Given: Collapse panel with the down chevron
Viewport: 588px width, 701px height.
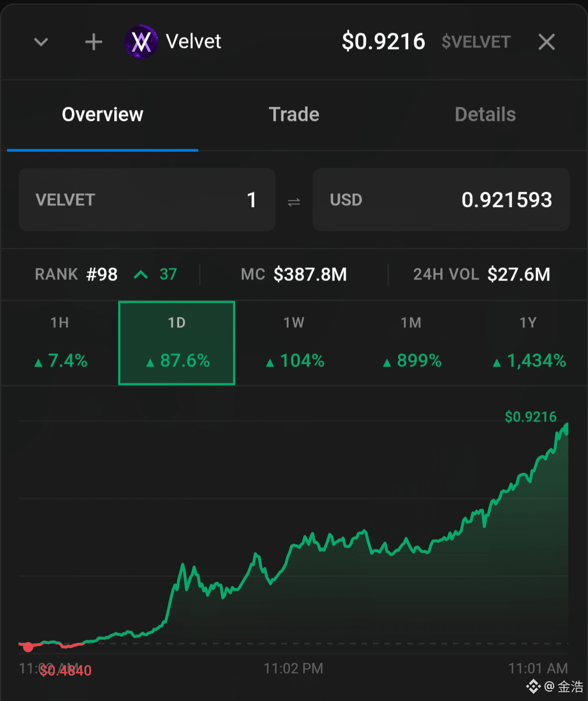Looking at the screenshot, I should [x=41, y=42].
